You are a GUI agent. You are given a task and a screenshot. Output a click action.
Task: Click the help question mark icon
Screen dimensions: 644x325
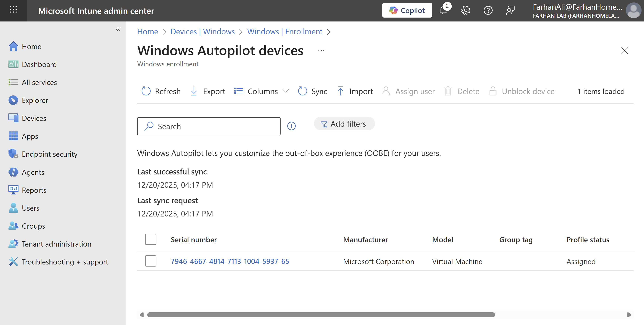[488, 10]
